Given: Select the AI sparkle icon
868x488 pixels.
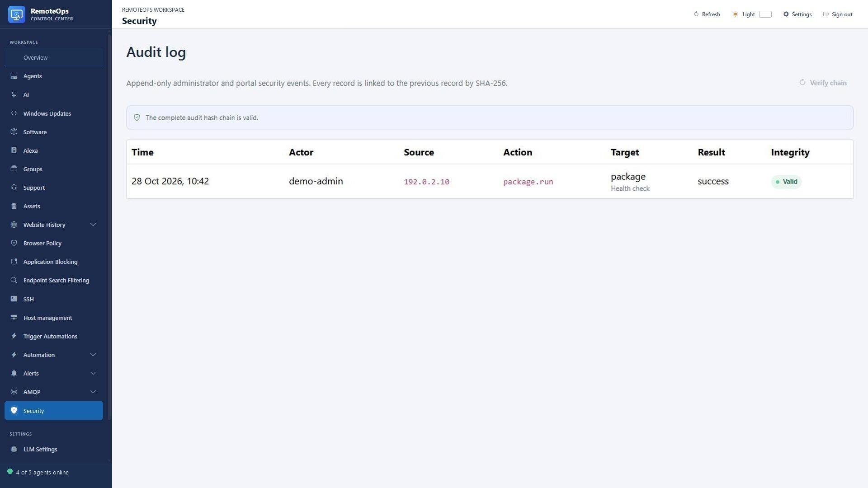Looking at the screenshot, I should click(14, 94).
